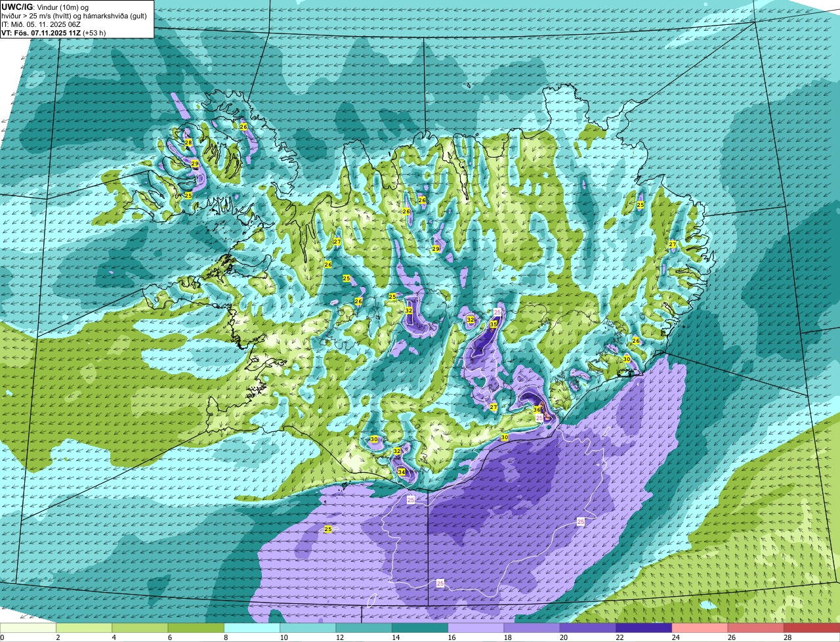840x642 pixels.
Task: Click the legend tick label "14"
Action: 396,637
